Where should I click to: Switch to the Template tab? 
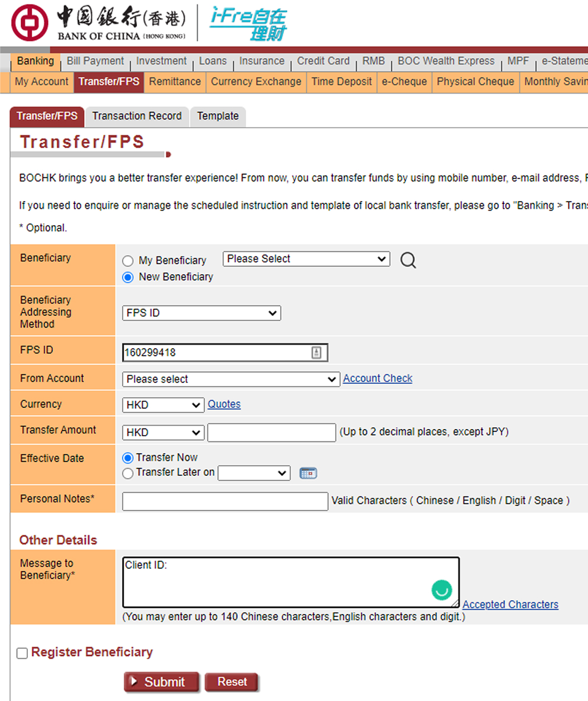[218, 116]
